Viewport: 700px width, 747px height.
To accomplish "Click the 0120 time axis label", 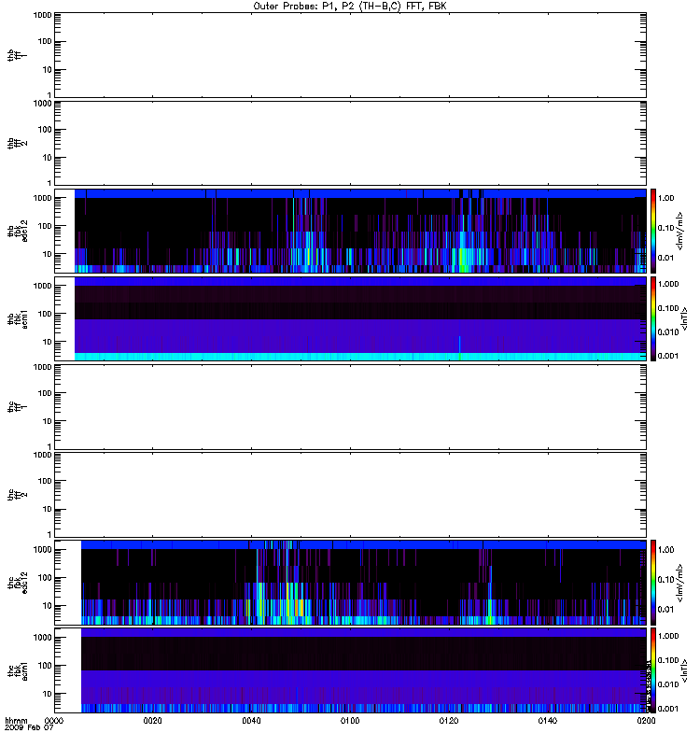I will [x=449, y=721].
